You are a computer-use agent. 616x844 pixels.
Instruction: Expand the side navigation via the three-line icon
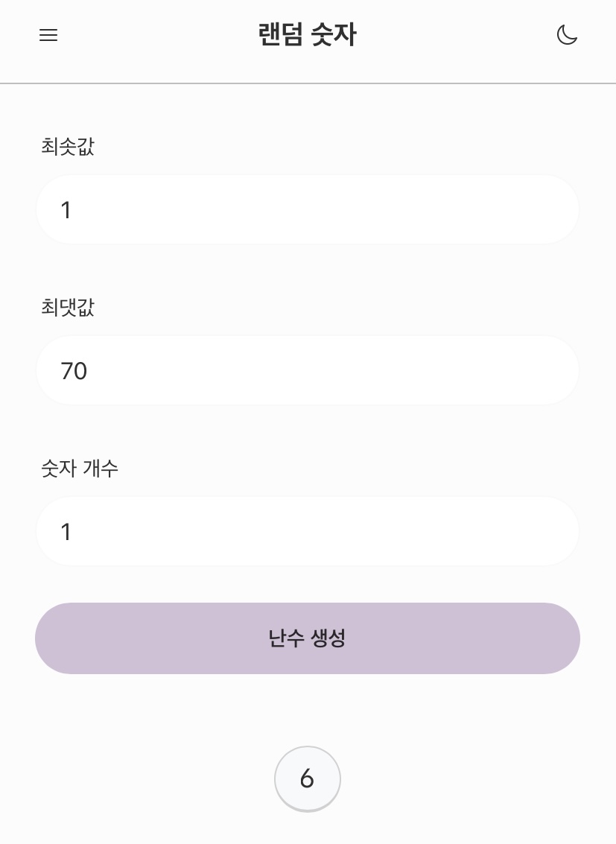(x=48, y=35)
